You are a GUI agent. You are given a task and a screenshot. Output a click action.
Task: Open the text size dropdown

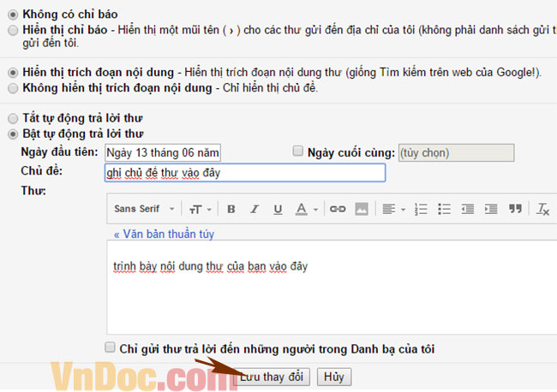tap(200, 210)
